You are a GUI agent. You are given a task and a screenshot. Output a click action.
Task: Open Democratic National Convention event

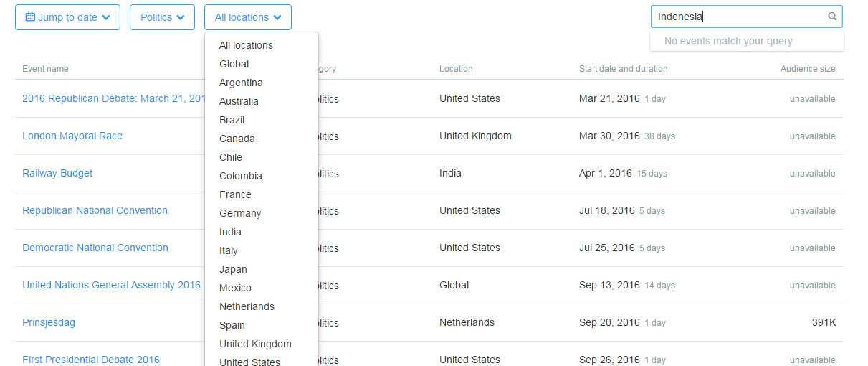[x=95, y=248]
